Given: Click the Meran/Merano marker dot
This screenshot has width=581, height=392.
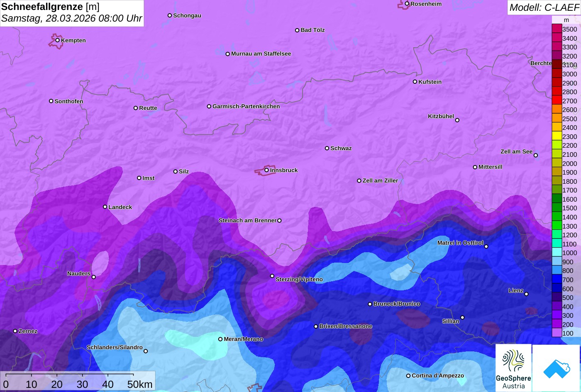Looking at the screenshot, I should point(220,339).
